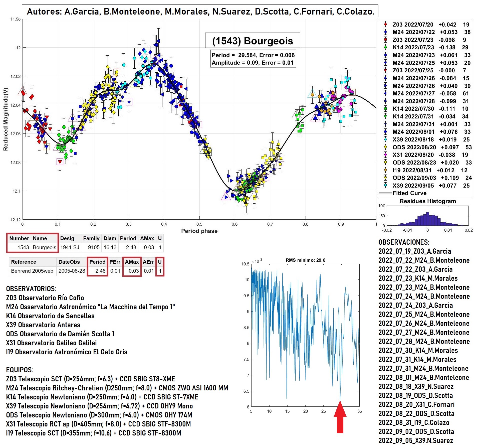Image resolution: width=481 pixels, height=448 pixels.
Task: Select observation '2022_07_28_M24_B.Monteleone'
Action: (424, 341)
